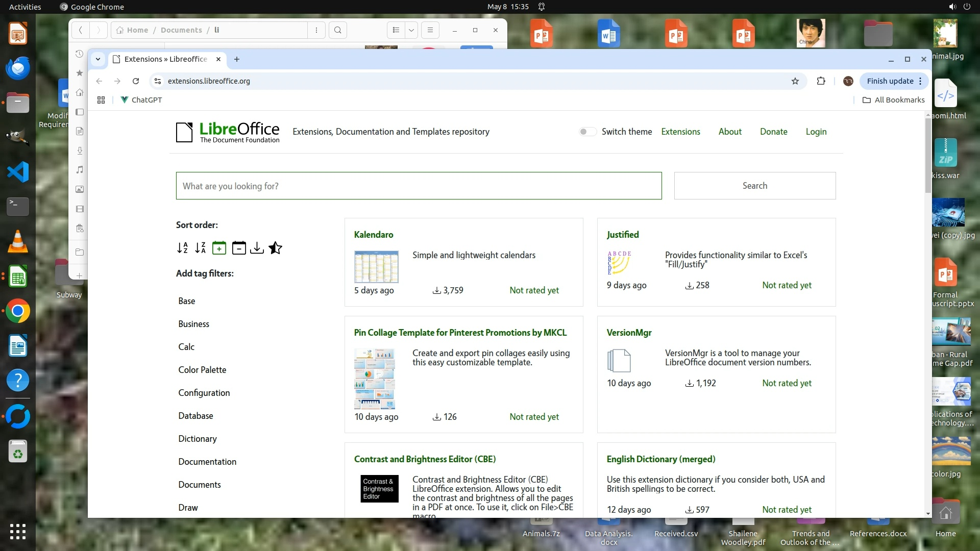This screenshot has width=980, height=551.
Task: Go to the Donate menu link
Action: (x=773, y=132)
